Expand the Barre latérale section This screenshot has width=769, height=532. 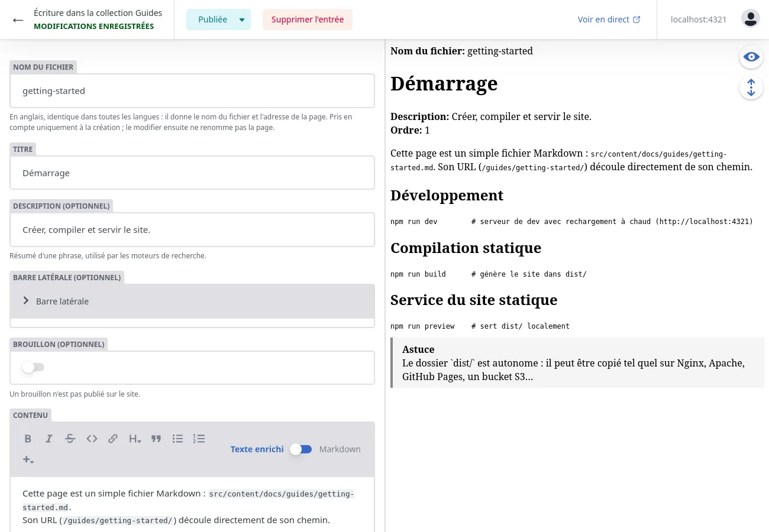pyautogui.click(x=192, y=301)
